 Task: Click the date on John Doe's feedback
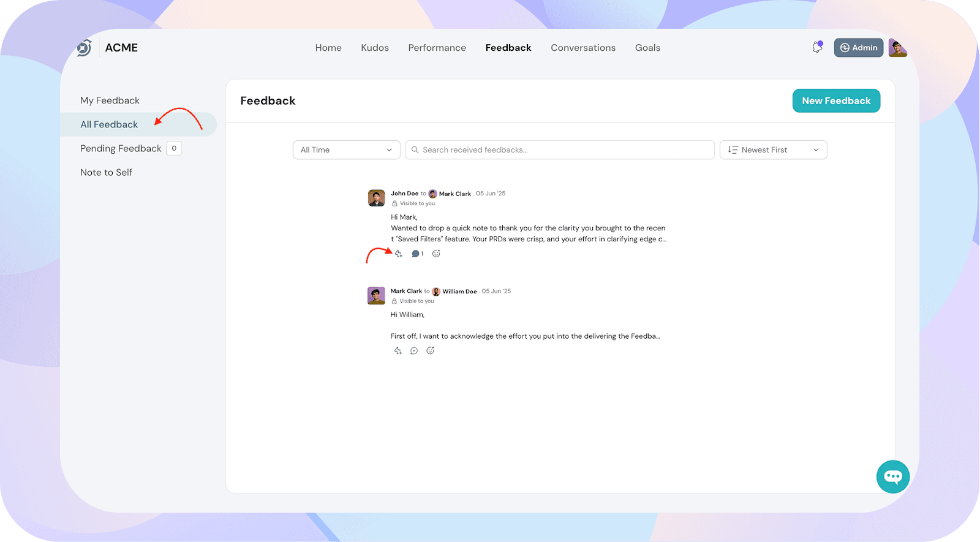[x=491, y=194]
